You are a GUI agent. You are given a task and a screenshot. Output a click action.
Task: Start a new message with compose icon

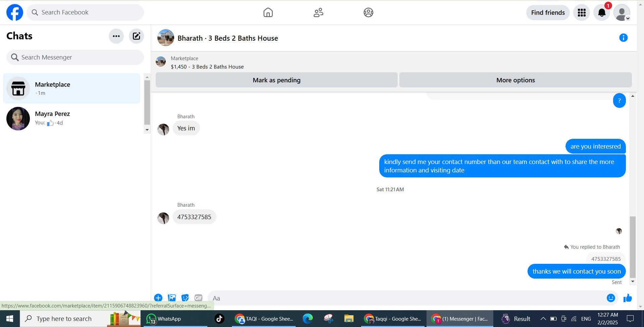pos(136,36)
